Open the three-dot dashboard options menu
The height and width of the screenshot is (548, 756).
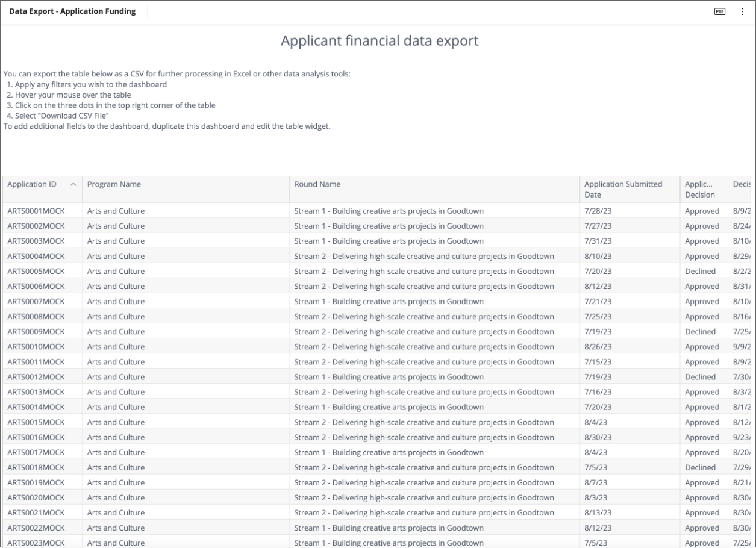(x=742, y=11)
